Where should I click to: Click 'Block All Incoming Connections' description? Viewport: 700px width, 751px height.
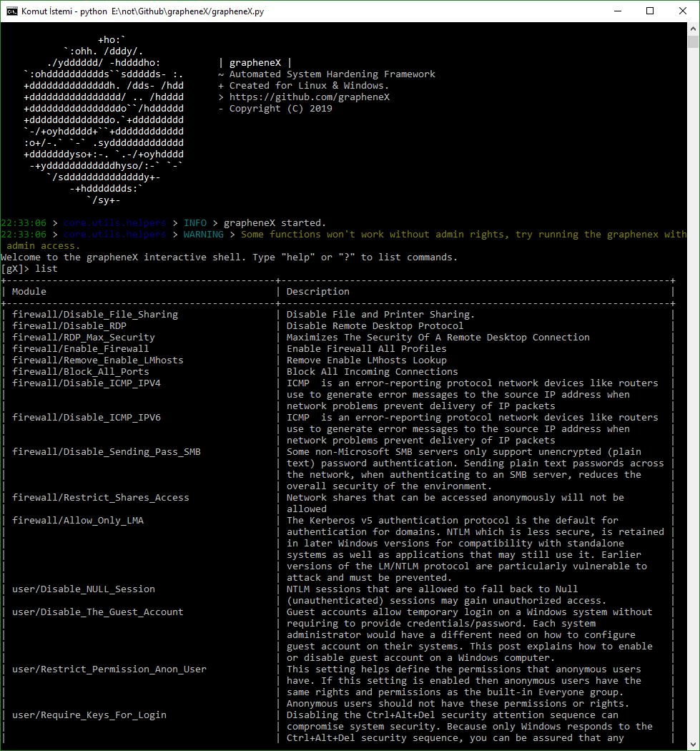[372, 372]
